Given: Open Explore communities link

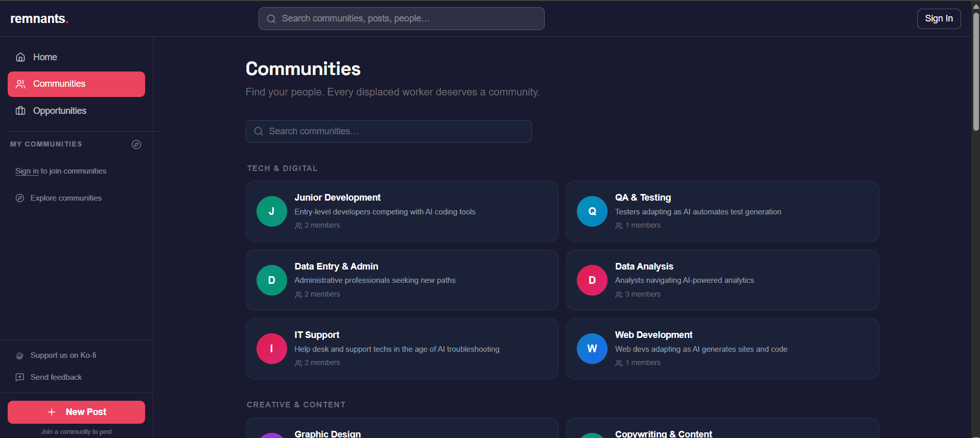Looking at the screenshot, I should (x=66, y=198).
